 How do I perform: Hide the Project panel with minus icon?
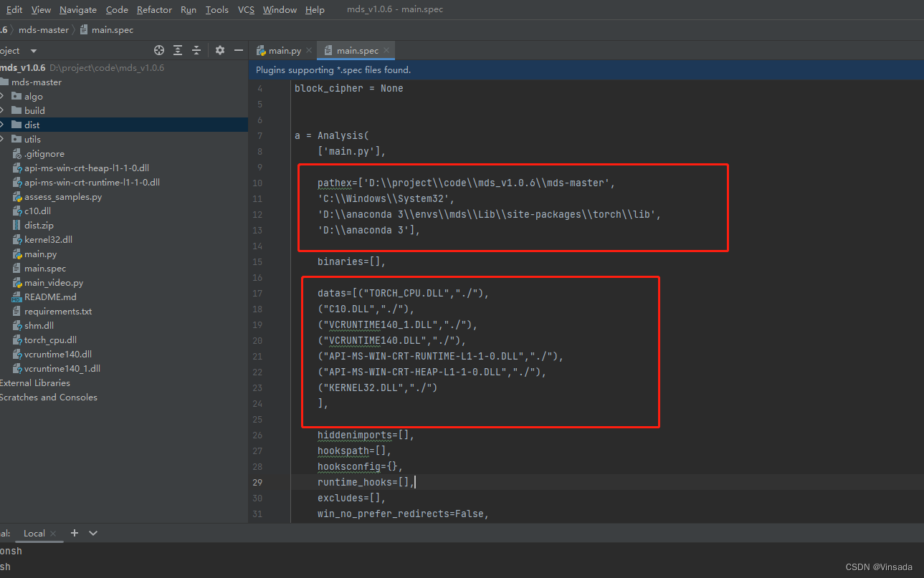coord(239,50)
